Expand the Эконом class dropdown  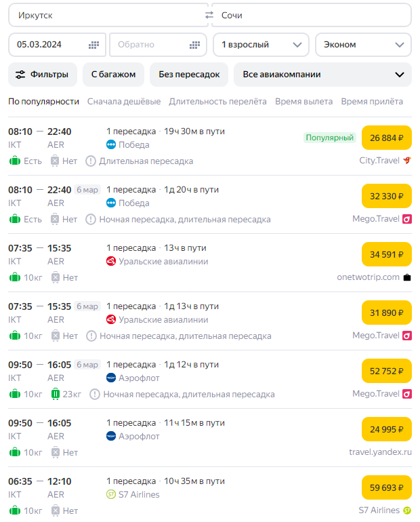363,45
